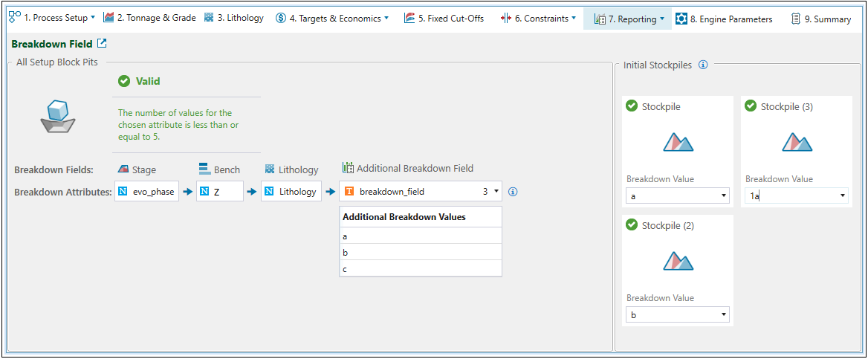The height and width of the screenshot is (359, 868).
Task: Expand the Reporting tab dropdown arrow
Action: pos(661,19)
